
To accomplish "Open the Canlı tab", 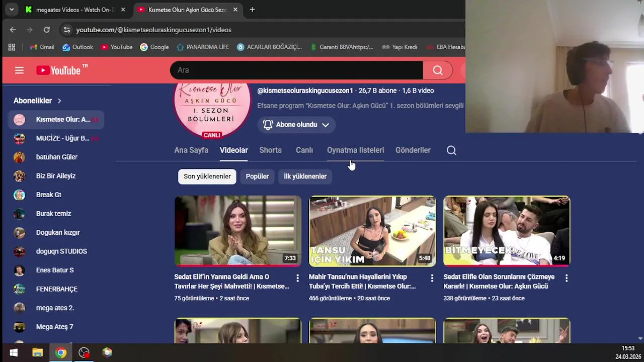I will click(x=304, y=150).
